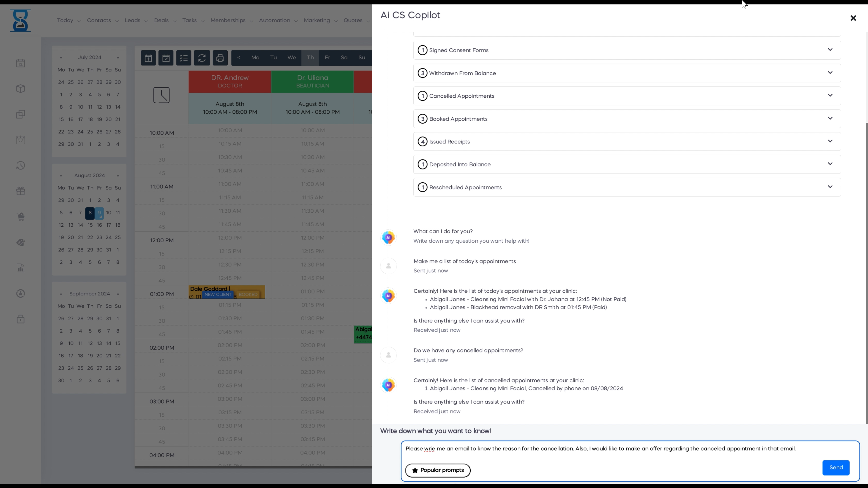Image resolution: width=868 pixels, height=488 pixels.
Task: Expand the Issued Receipts section
Action: click(830, 141)
